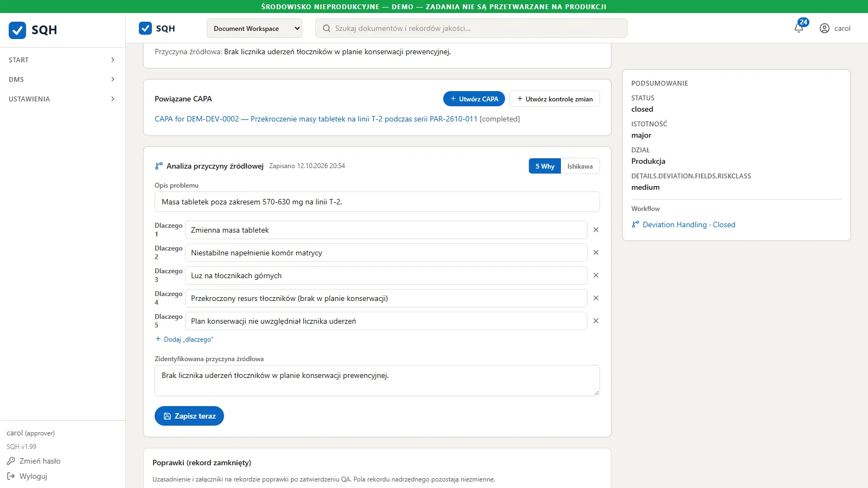Remove the Dlaczego 2 row

click(x=596, y=253)
